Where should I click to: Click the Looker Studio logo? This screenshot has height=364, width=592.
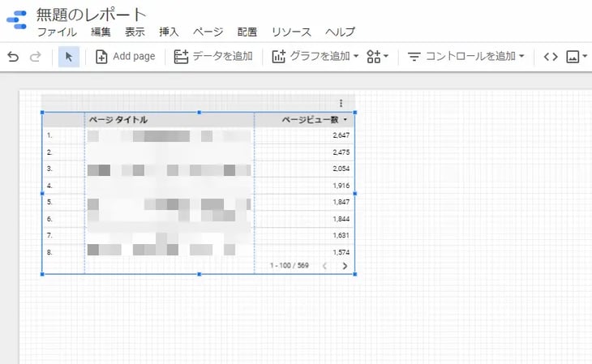point(16,20)
